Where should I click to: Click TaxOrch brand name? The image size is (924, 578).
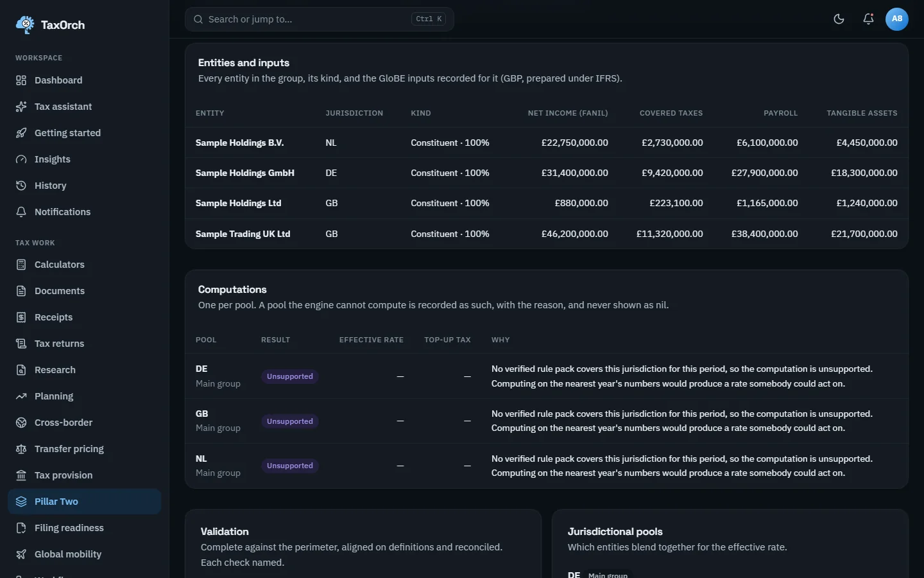click(63, 25)
